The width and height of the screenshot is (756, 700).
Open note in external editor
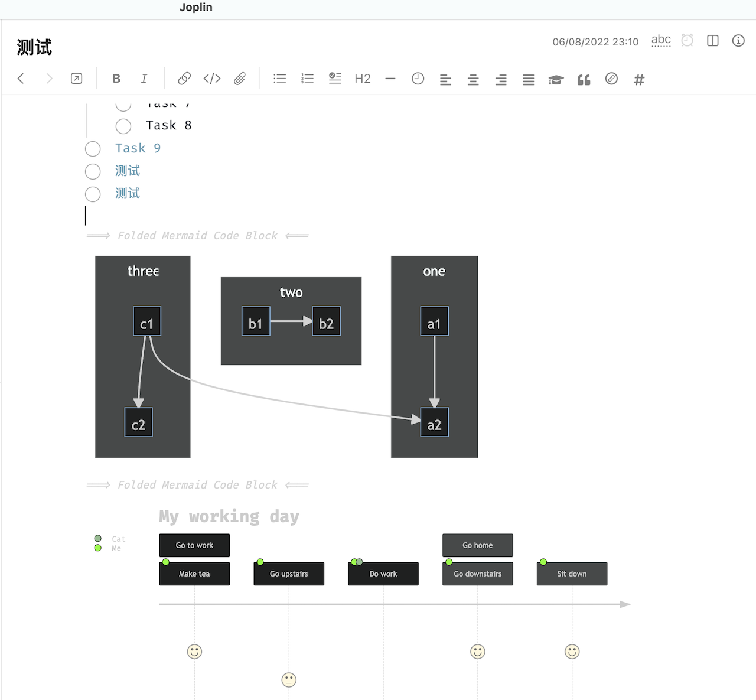77,79
